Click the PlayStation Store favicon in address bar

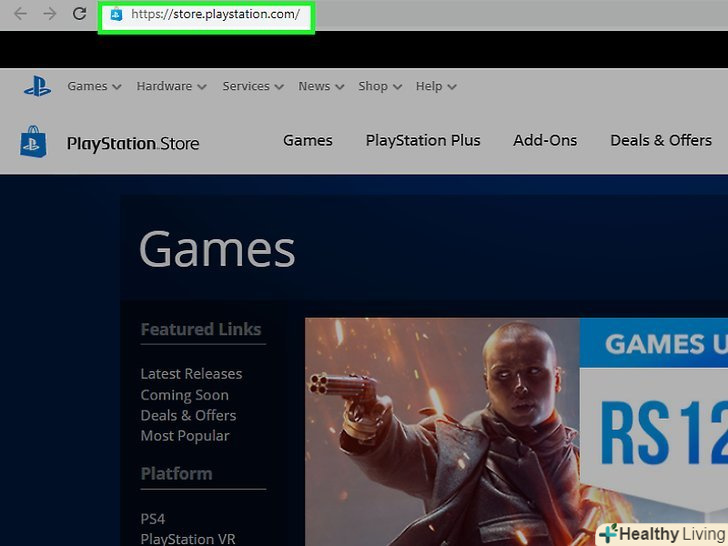116,14
